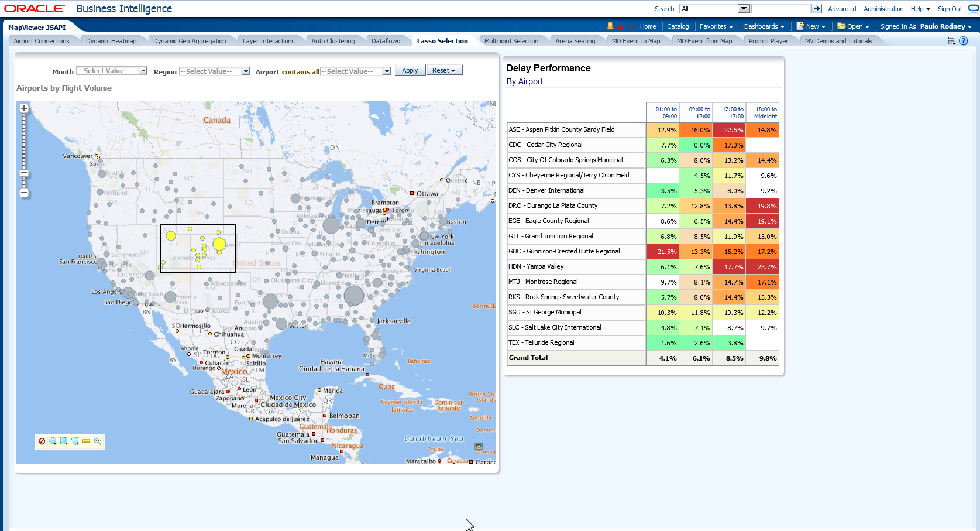Switch to the Auto Clustering tab
980x531 pixels.
pyautogui.click(x=333, y=41)
